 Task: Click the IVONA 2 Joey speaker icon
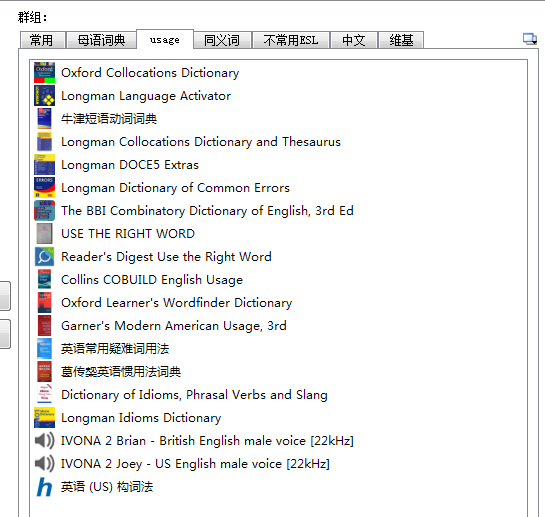[44, 463]
